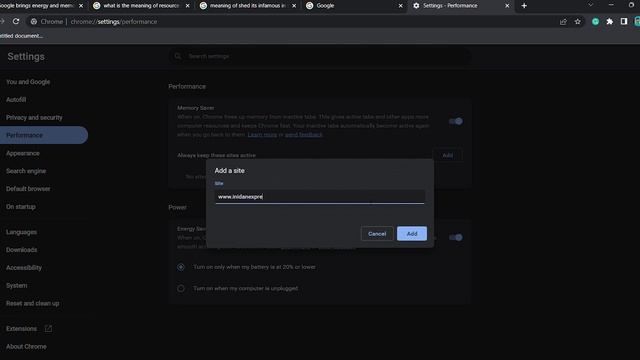This screenshot has width=640, height=360.
Task: Open a new tab with plus icon
Action: (x=524, y=6)
